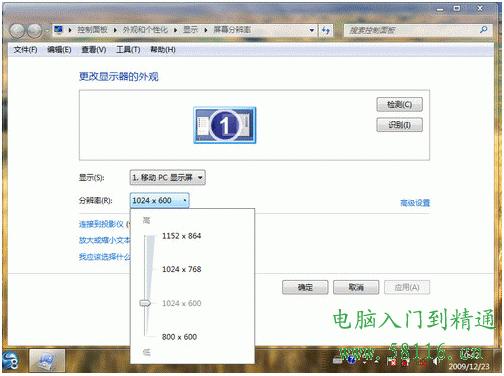Click the taskbar clock date 2009/12/23
This screenshot has height=376, width=504.
click(x=469, y=367)
